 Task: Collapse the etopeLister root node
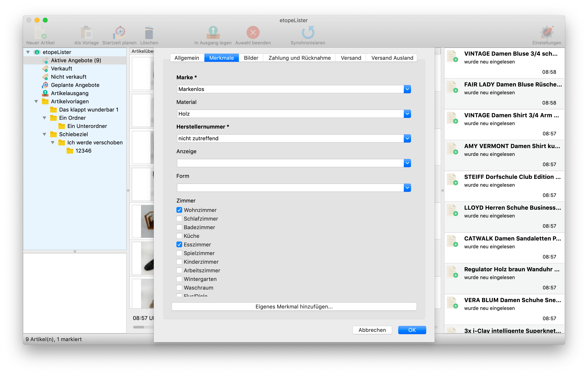(x=28, y=52)
